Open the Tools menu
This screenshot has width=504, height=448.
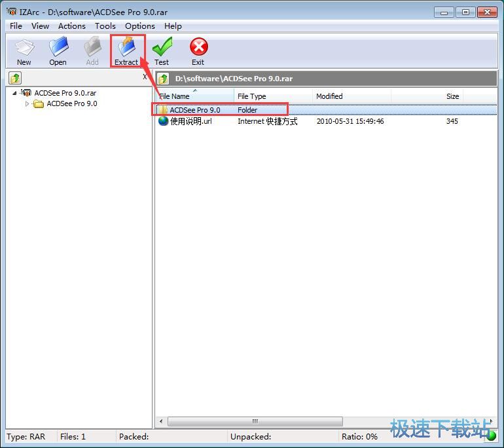pos(105,26)
